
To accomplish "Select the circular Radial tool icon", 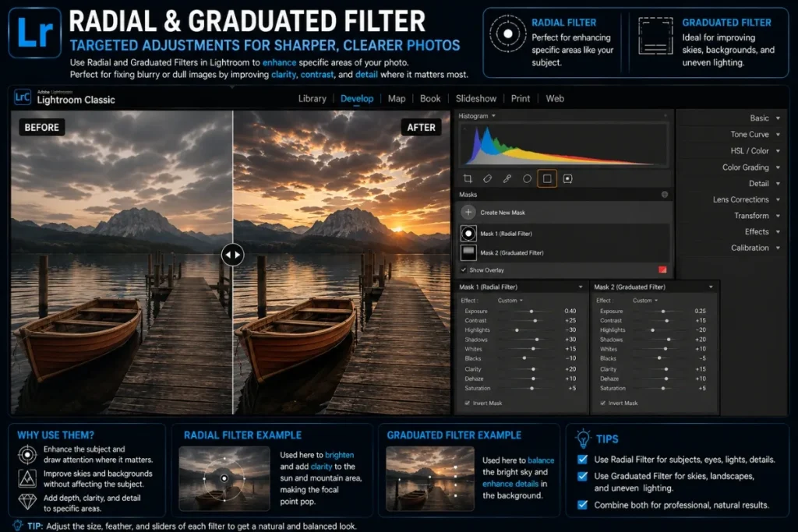I will coord(527,178).
